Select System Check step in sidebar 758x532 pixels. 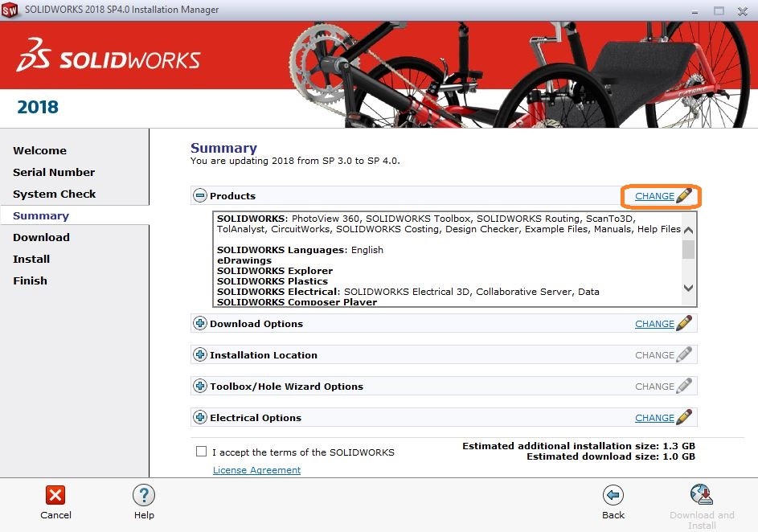(54, 194)
